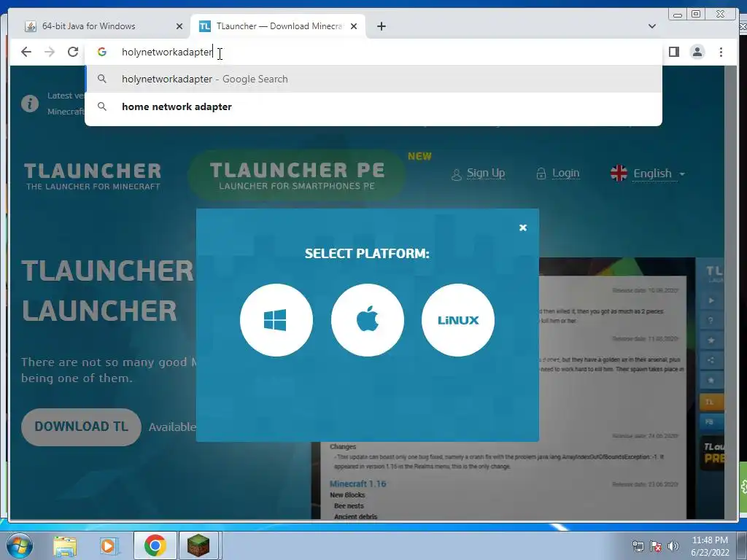Reload the current page

coord(73,52)
